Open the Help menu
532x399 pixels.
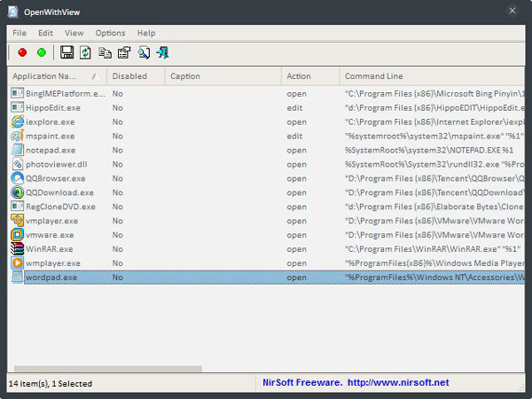[146, 33]
